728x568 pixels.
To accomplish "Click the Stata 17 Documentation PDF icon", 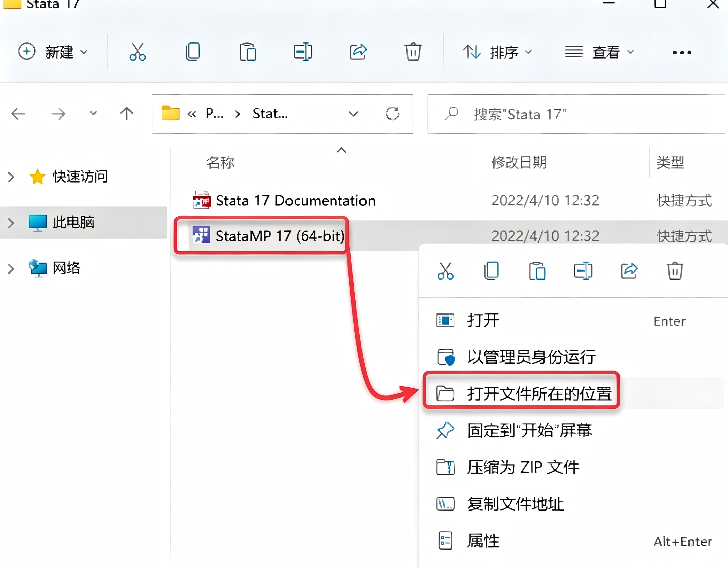I will (202, 200).
